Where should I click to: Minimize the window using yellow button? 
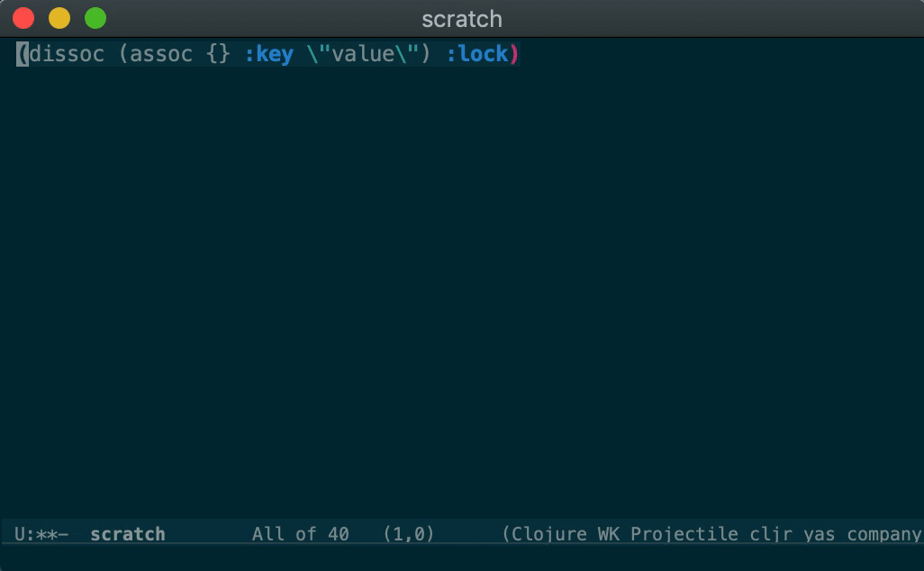click(59, 18)
